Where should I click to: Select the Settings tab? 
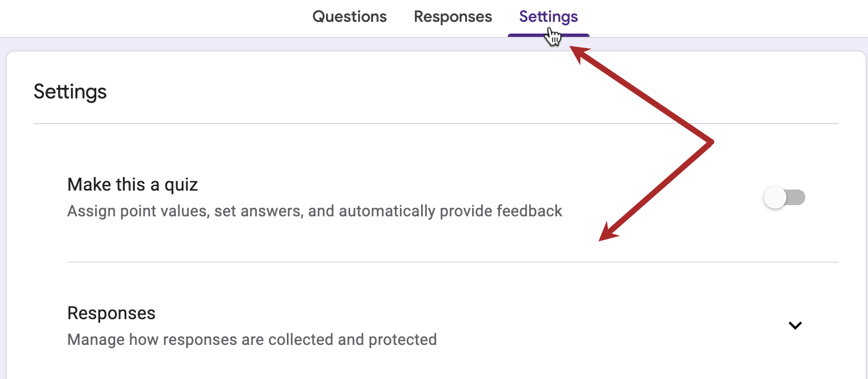point(548,17)
